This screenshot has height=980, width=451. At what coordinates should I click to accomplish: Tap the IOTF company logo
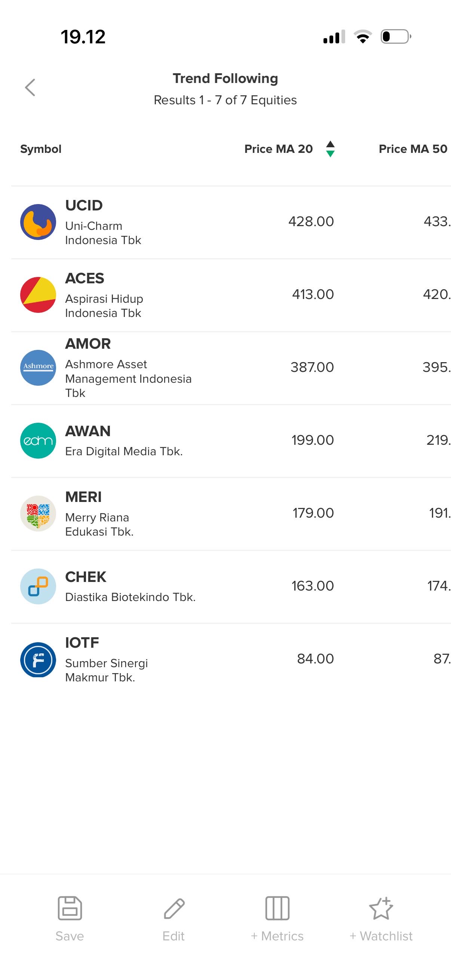(x=38, y=659)
